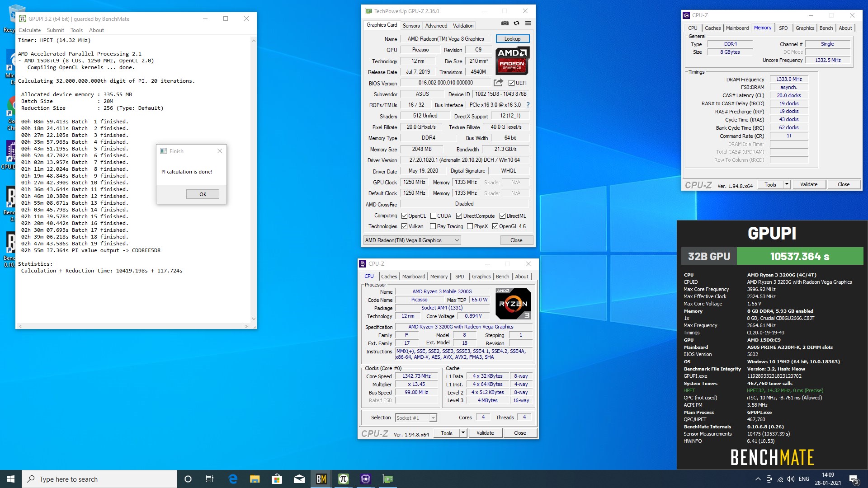Switch to BenchMate taskbar icon
This screenshot has height=488, width=868.
(x=321, y=479)
